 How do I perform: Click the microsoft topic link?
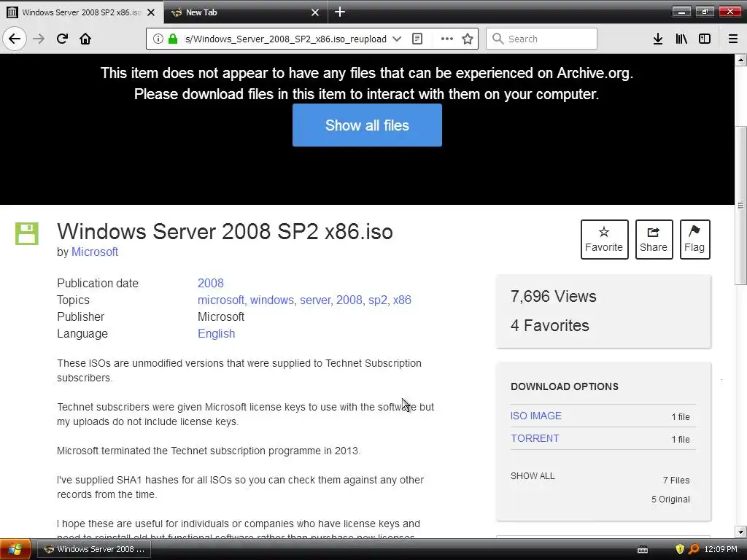point(220,300)
